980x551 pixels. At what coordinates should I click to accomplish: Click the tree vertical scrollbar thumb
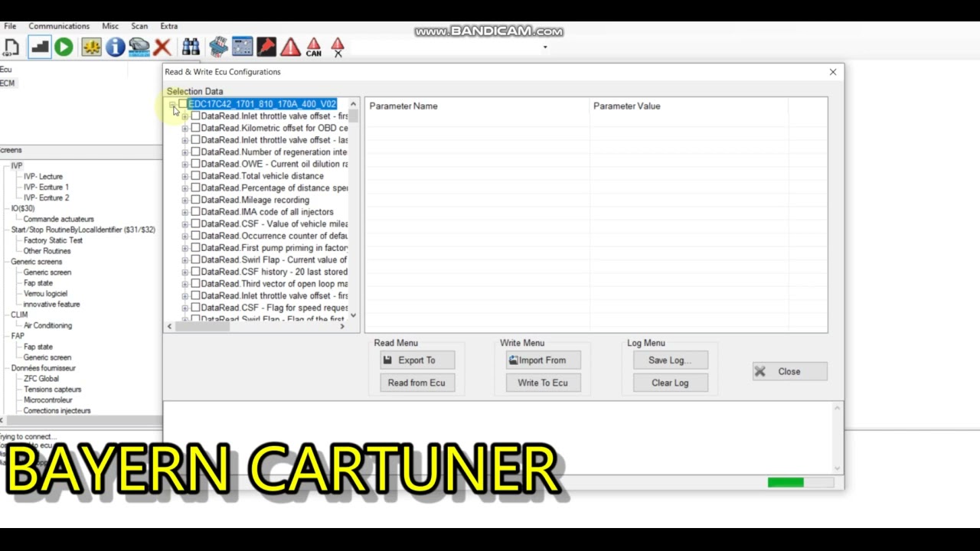[353, 116]
